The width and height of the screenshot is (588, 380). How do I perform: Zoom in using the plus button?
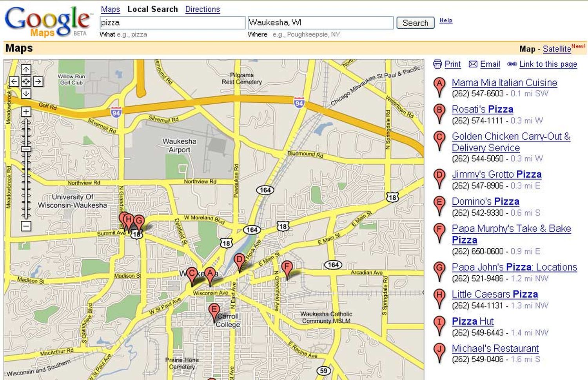click(x=26, y=112)
